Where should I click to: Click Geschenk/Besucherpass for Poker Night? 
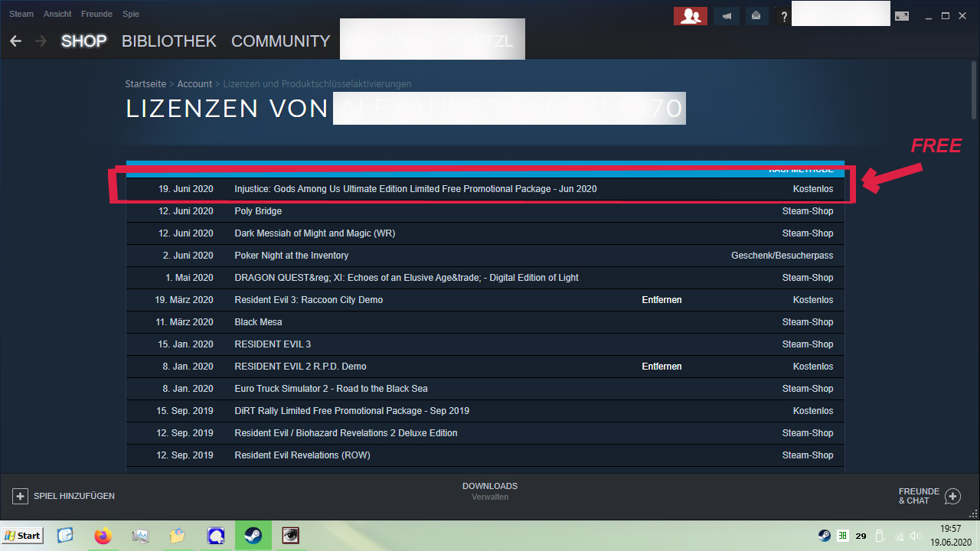point(782,256)
